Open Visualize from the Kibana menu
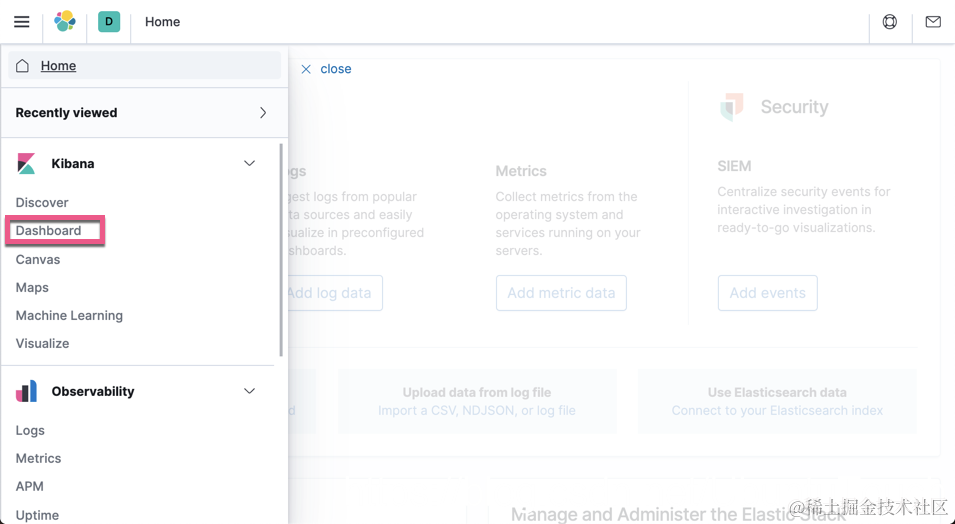955x524 pixels. [43, 344]
